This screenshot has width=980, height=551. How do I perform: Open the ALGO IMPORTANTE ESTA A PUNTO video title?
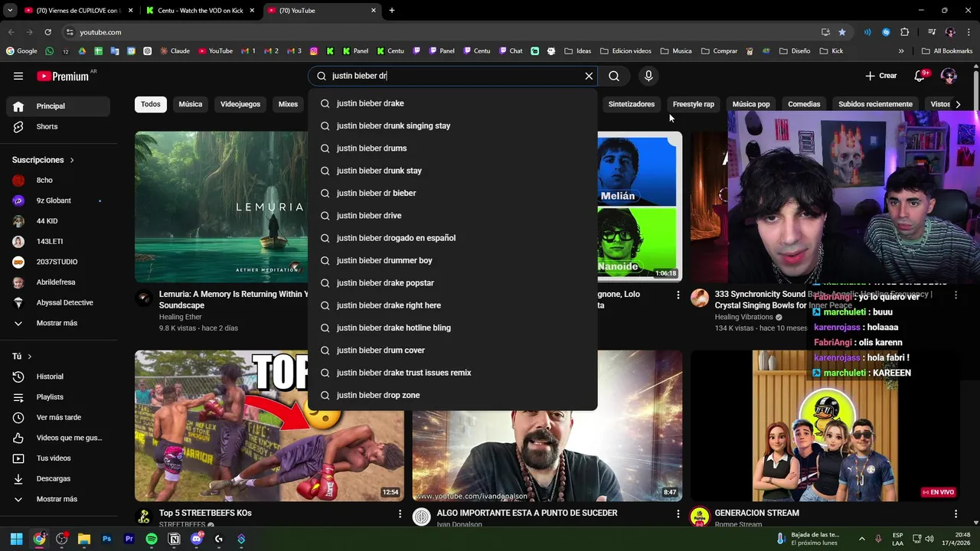coord(527,513)
